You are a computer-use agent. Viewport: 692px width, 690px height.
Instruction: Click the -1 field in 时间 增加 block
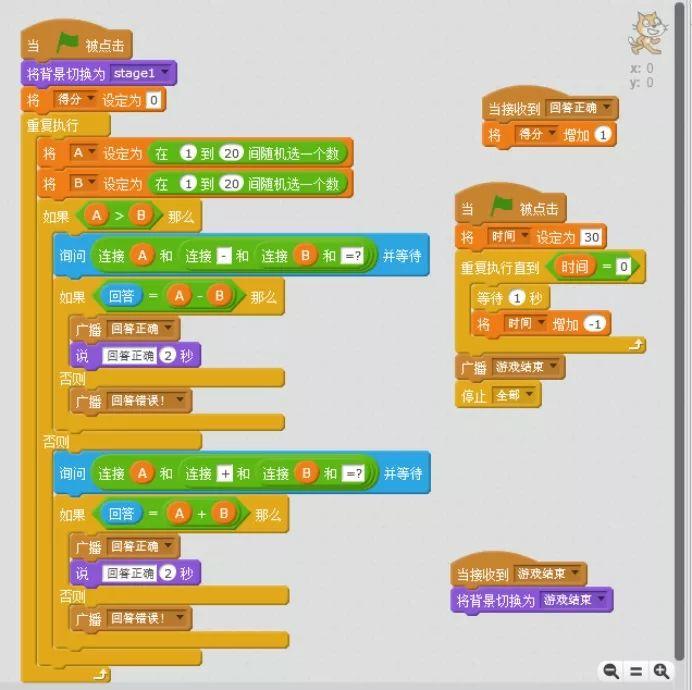pos(595,324)
